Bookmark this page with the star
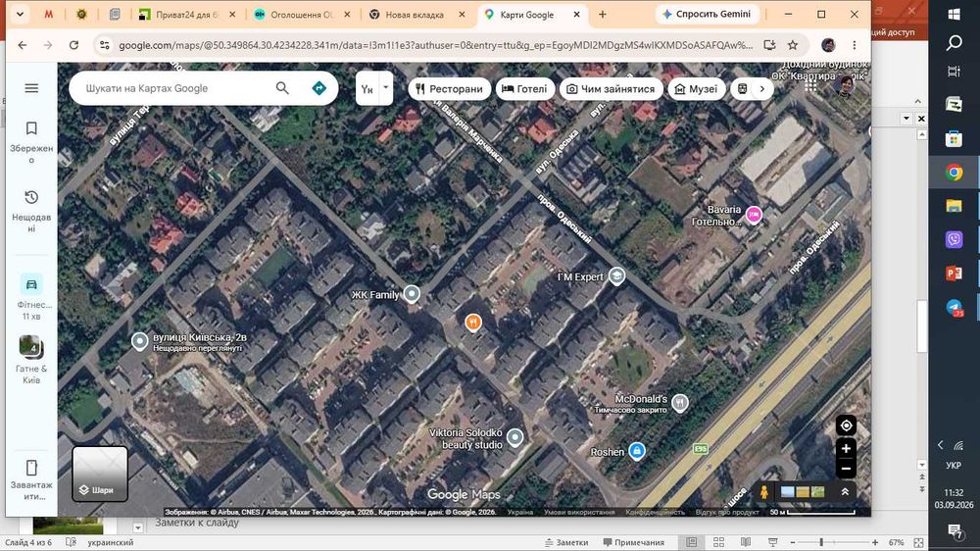The height and width of the screenshot is (551, 980). pyautogui.click(x=793, y=45)
